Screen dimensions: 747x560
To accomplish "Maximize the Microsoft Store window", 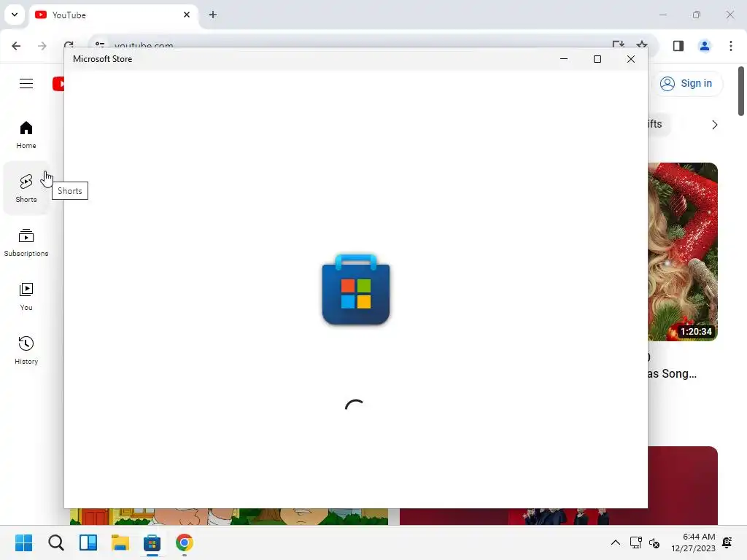I will point(597,59).
